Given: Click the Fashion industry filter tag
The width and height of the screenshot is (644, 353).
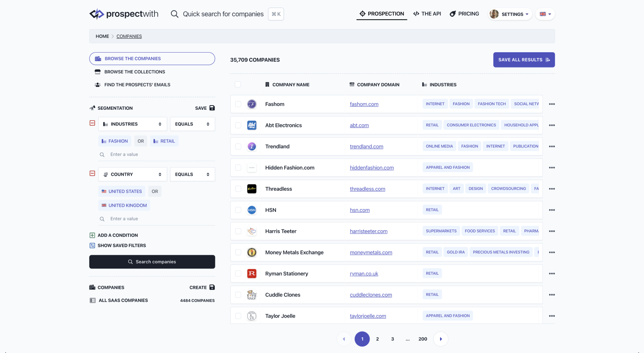Looking at the screenshot, I should [x=115, y=141].
